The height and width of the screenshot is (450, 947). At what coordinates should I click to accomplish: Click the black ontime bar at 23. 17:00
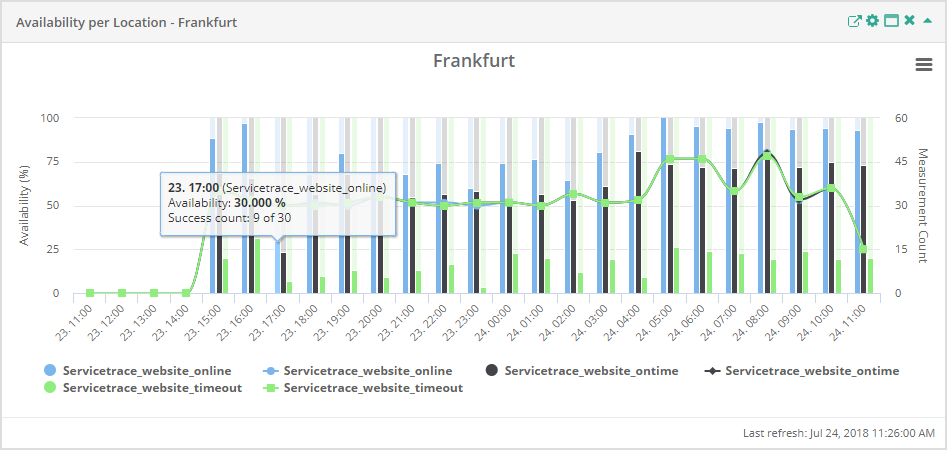(x=284, y=273)
